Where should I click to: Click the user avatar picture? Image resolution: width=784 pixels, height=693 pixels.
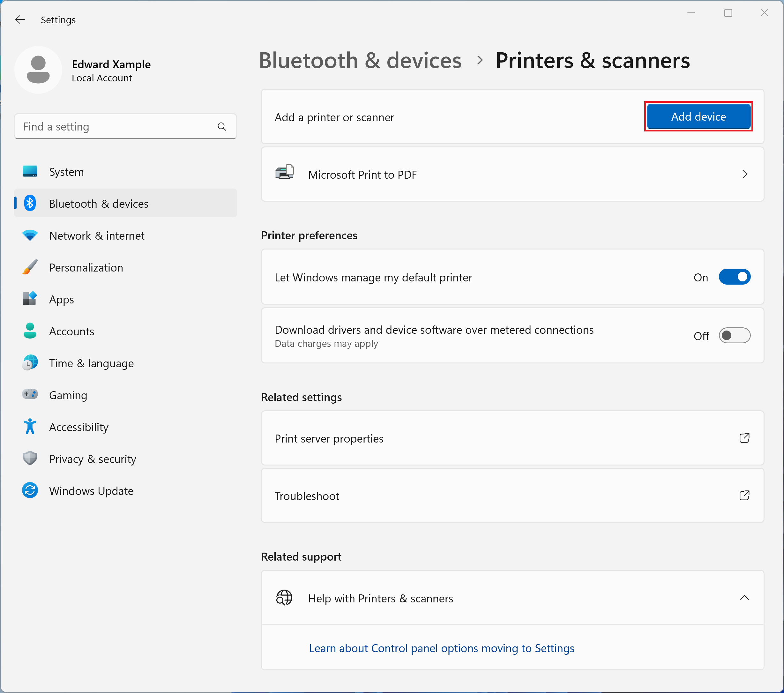[38, 70]
